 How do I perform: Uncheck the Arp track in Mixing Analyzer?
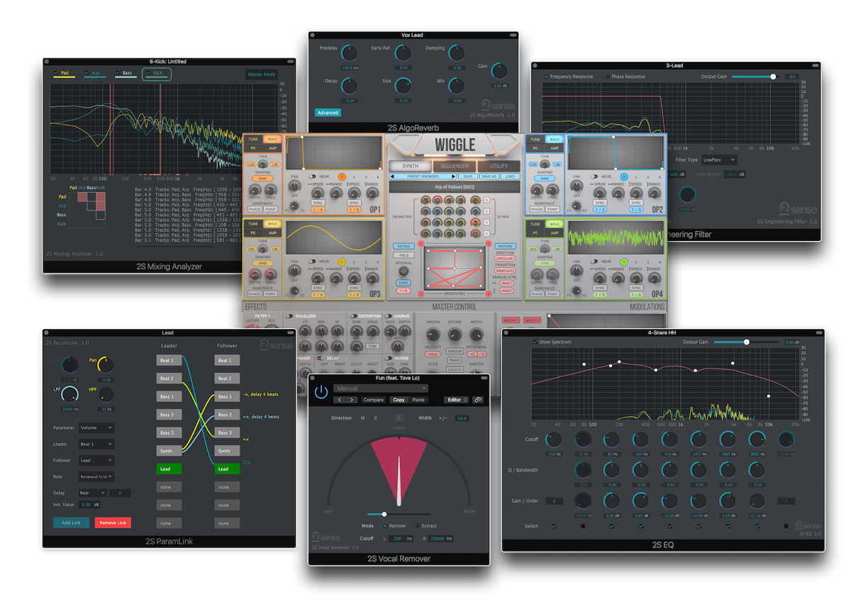pos(87,73)
